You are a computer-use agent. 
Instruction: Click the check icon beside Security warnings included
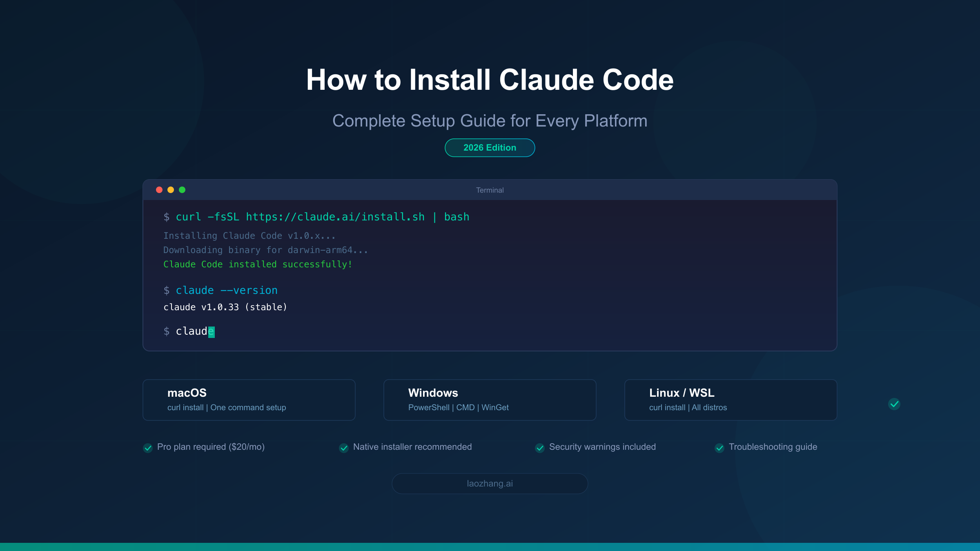tap(540, 448)
